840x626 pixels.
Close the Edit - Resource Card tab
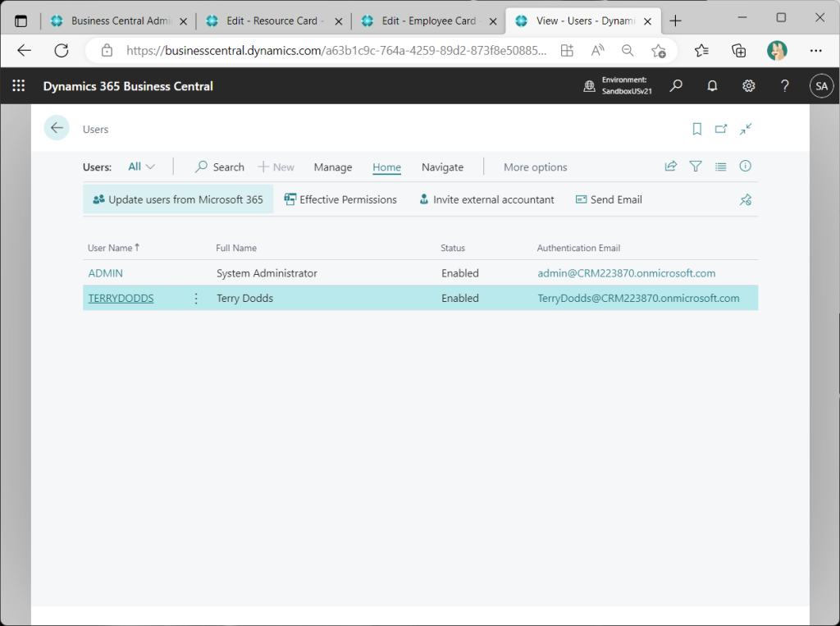339,21
